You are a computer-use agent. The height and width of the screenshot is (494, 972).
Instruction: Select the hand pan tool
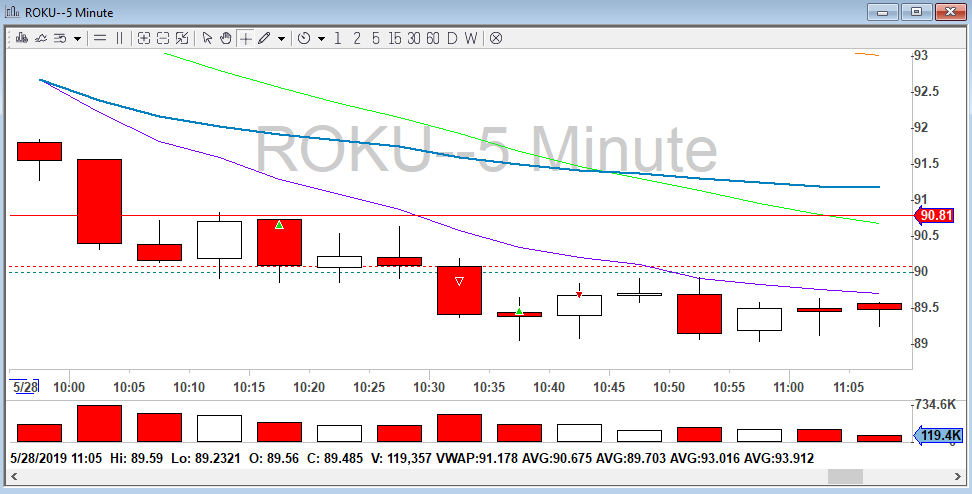226,38
